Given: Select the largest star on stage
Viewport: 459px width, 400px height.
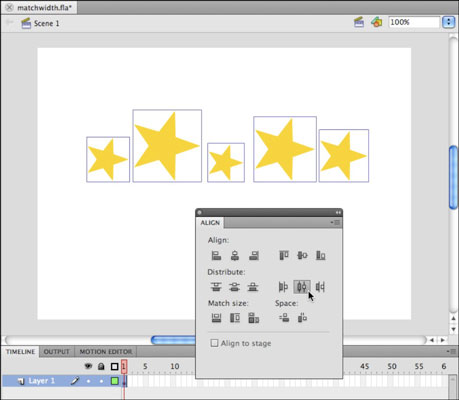Looking at the screenshot, I should coord(167,146).
